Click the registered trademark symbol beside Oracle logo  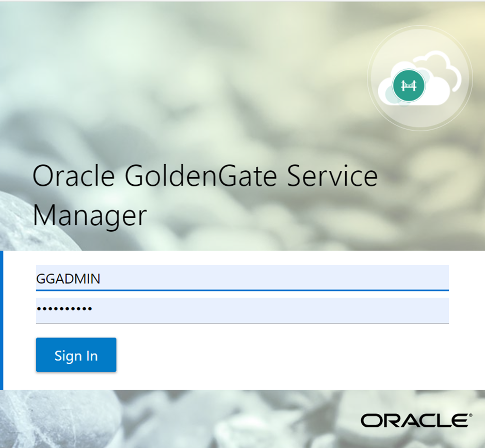470,414
